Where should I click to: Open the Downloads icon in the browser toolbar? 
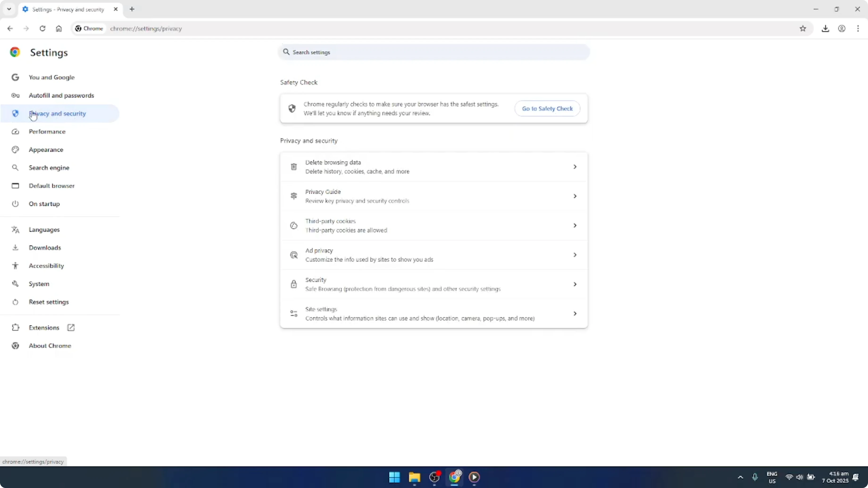826,29
